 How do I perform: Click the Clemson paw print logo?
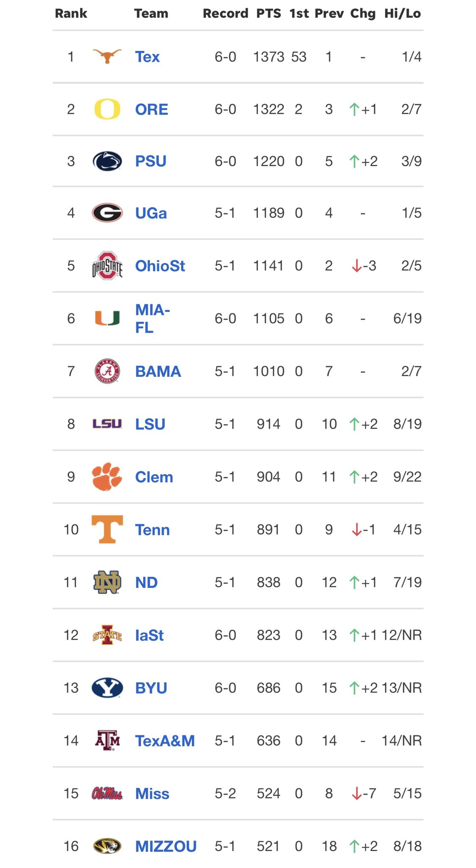point(107,476)
